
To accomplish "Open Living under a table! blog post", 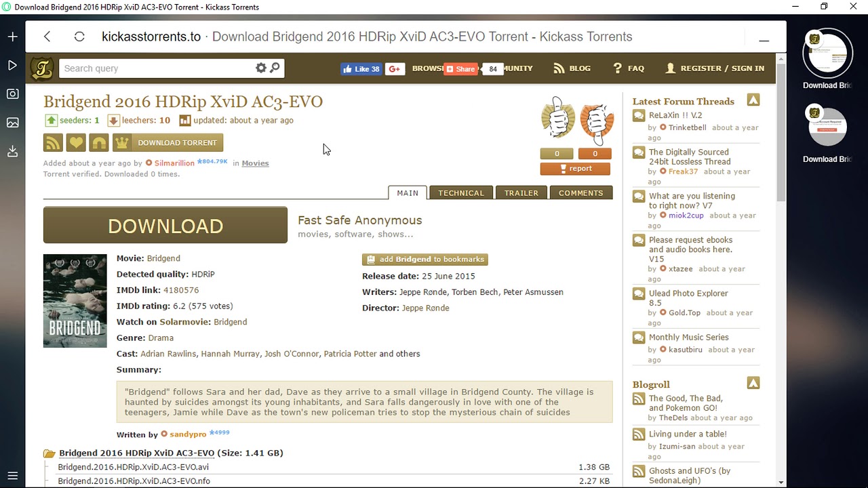I will 688,434.
